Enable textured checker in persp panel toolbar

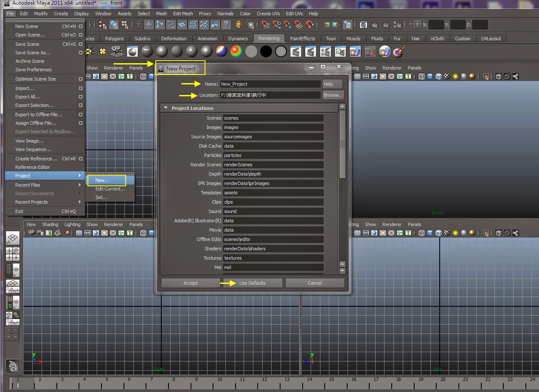pos(447,77)
